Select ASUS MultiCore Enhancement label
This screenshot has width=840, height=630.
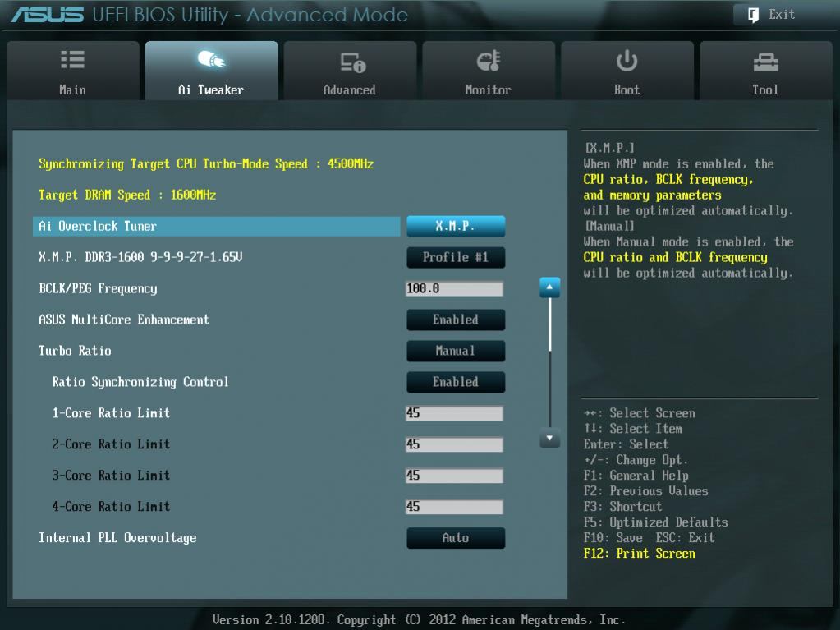tap(124, 320)
